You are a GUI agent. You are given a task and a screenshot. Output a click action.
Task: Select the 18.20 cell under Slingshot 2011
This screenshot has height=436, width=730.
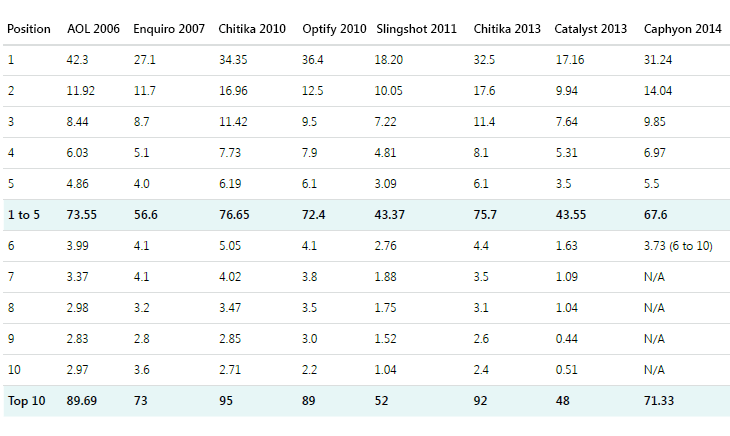click(392, 59)
